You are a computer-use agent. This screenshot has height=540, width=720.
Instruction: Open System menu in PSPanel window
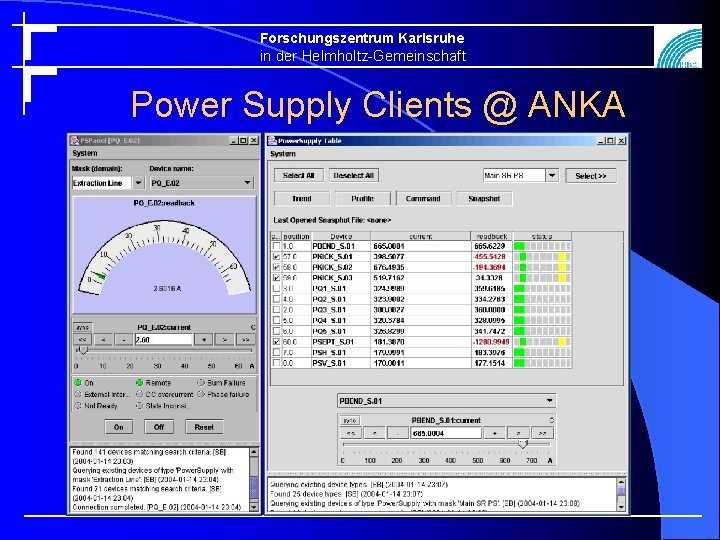coord(84,153)
